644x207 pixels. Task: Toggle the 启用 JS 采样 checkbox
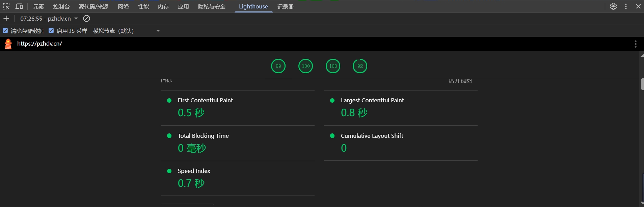click(51, 31)
